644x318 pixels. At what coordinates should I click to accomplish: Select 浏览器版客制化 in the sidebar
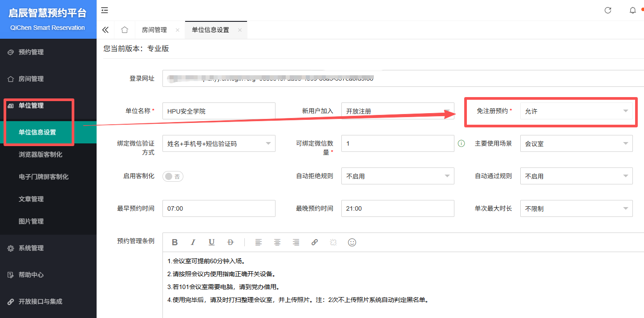click(41, 155)
